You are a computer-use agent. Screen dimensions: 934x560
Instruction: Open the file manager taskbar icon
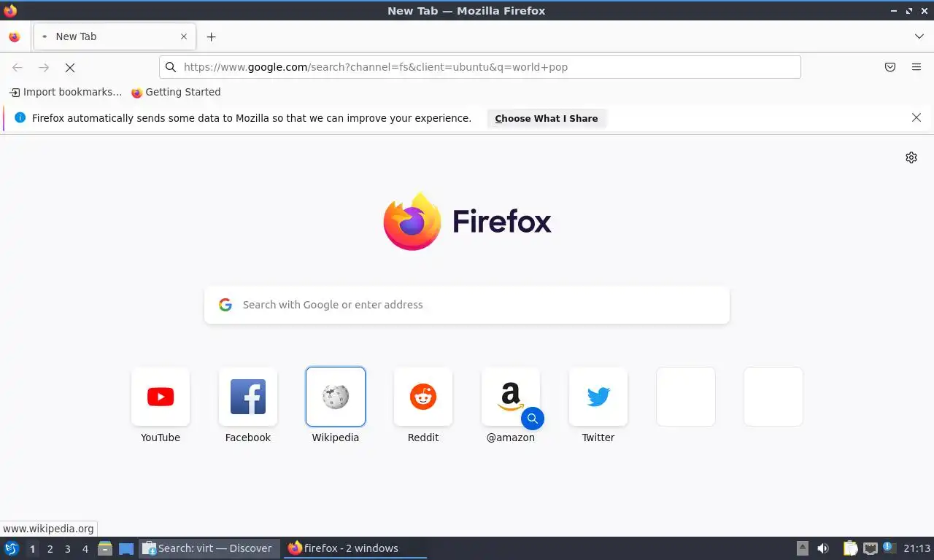click(105, 548)
